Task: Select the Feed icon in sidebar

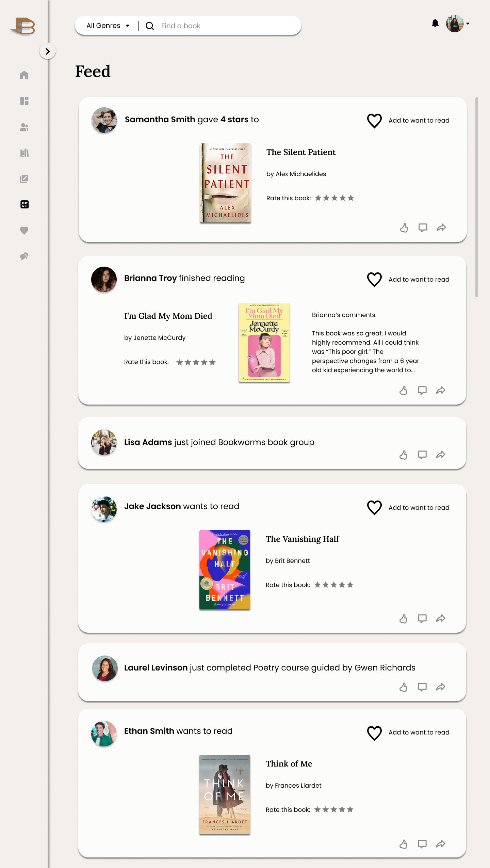Action: 24,204
